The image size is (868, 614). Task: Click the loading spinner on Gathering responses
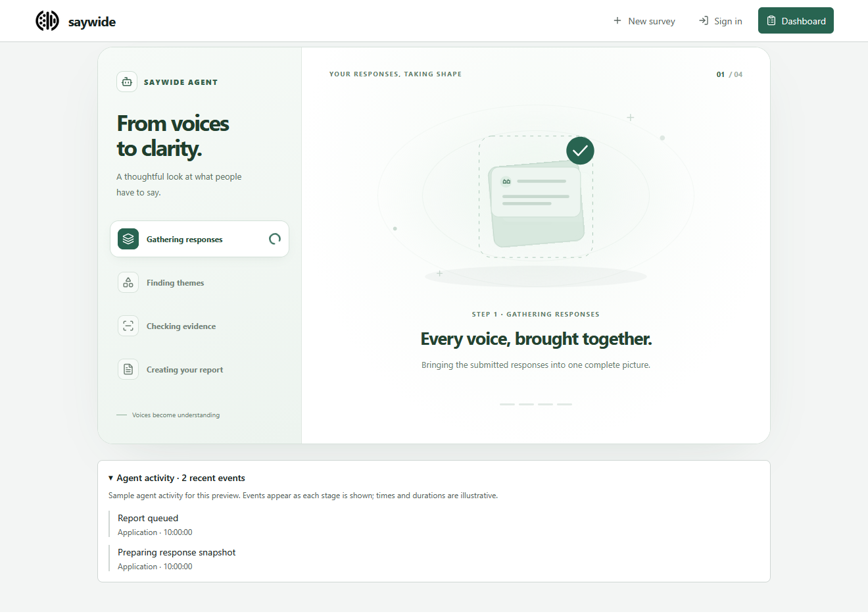coord(275,239)
